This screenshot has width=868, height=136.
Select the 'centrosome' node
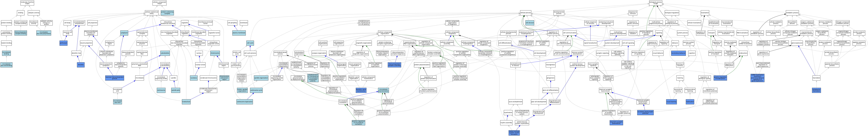point(161,90)
